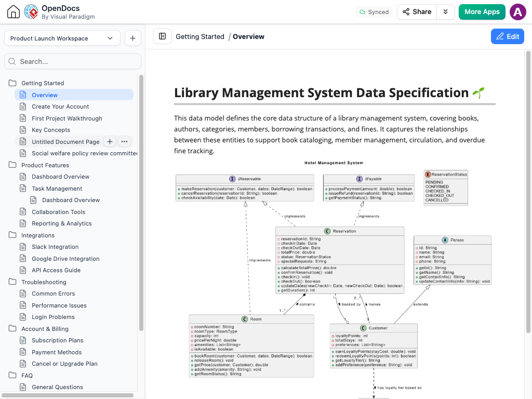Open the Google Drive Integration page

click(65, 259)
